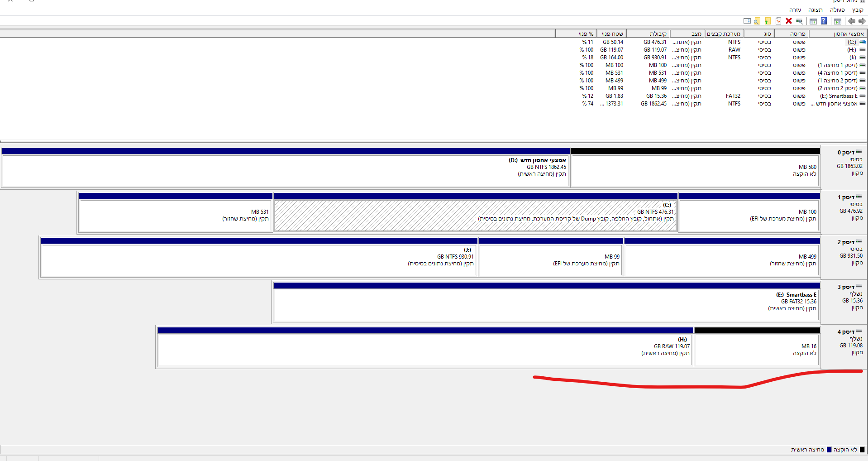Click the דיסק 0 disk icon
This screenshot has height=461, width=868.
point(859,152)
